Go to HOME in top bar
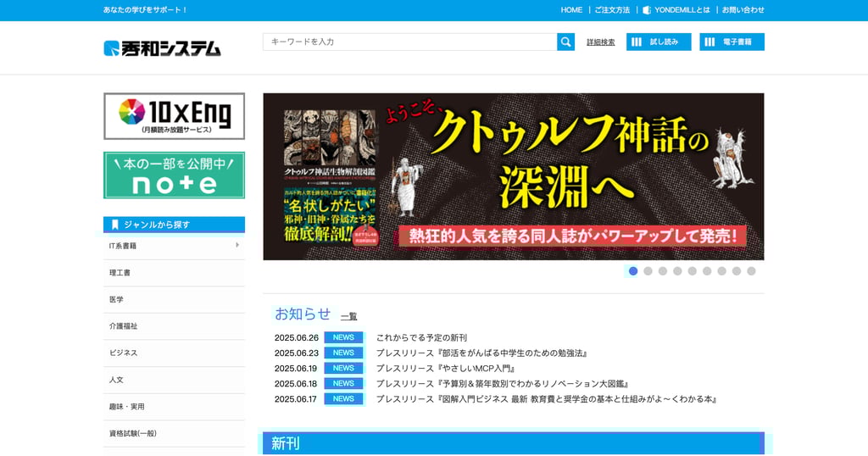This screenshot has height=456, width=868. [x=571, y=10]
